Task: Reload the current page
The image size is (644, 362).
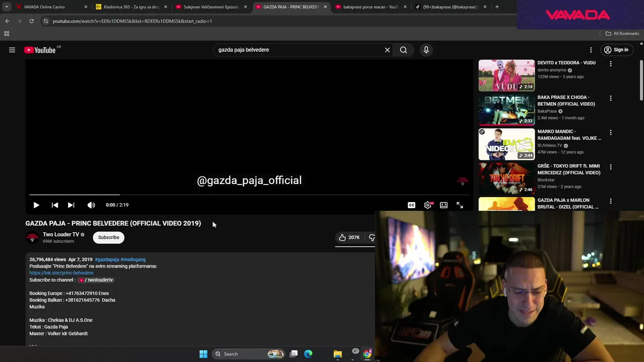Action: 31,21
